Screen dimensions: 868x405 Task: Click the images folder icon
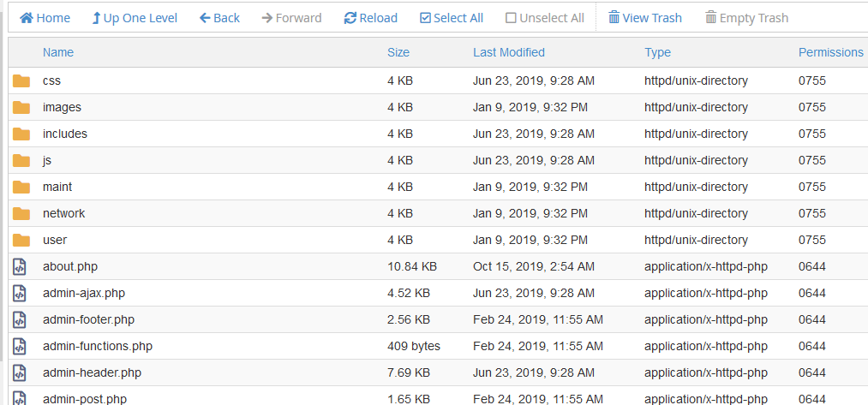coord(21,107)
